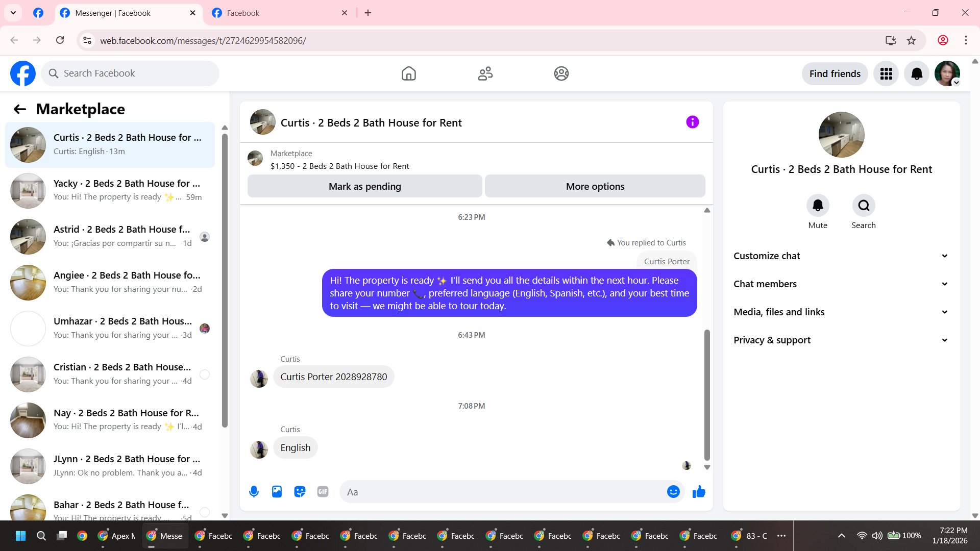Attach a photo using image icon

[x=277, y=492]
